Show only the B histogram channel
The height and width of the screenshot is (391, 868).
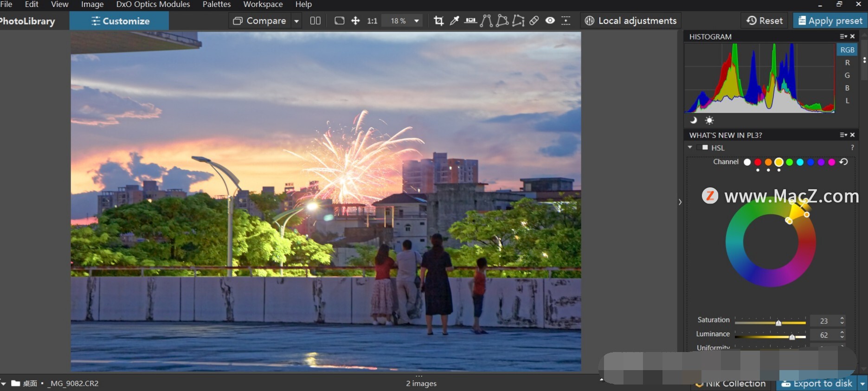click(x=847, y=88)
